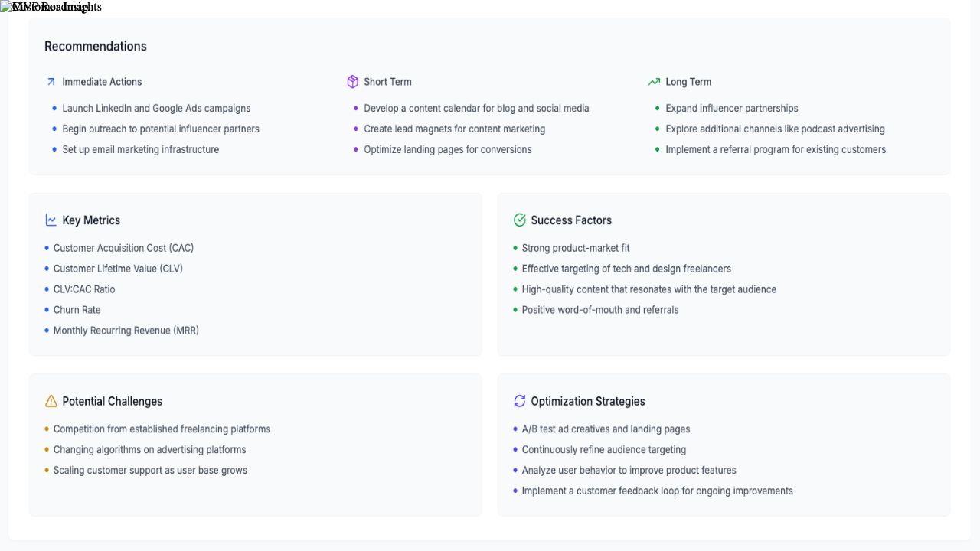
Task: Select 'Expand influencer partnerships' list item
Action: point(732,109)
